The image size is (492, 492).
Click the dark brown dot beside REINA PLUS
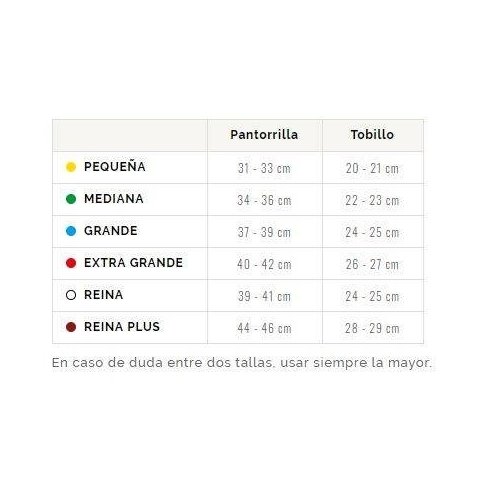[x=71, y=327]
